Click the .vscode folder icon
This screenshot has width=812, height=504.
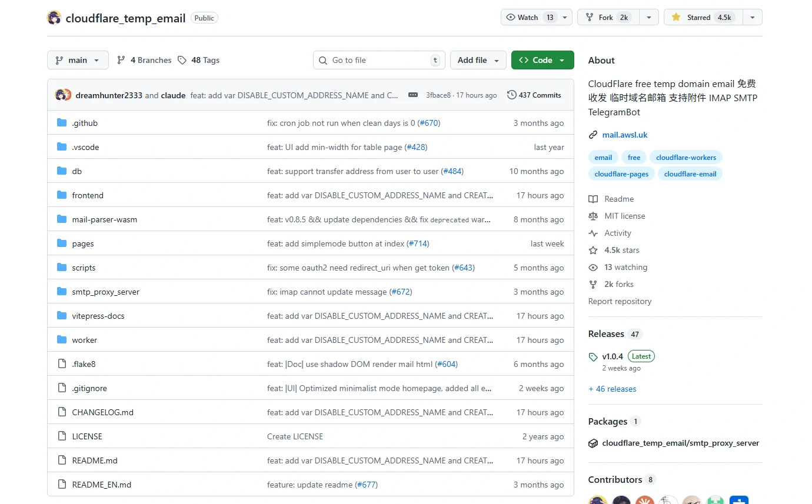pyautogui.click(x=62, y=147)
